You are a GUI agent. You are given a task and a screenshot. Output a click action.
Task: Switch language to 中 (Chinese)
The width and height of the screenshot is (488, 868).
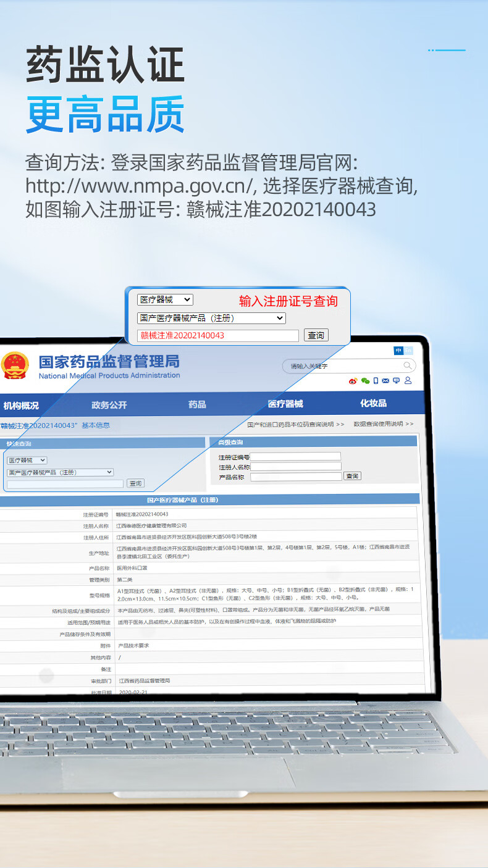coord(398,351)
